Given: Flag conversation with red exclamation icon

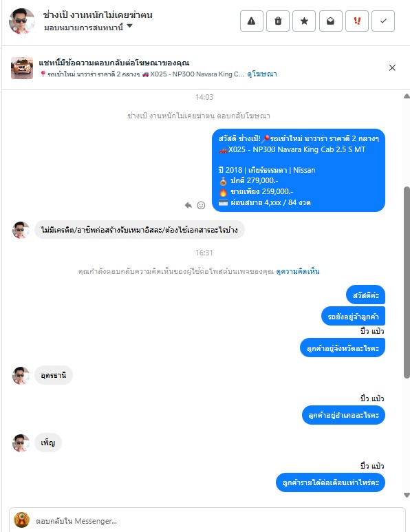Looking at the screenshot, I should 357,21.
